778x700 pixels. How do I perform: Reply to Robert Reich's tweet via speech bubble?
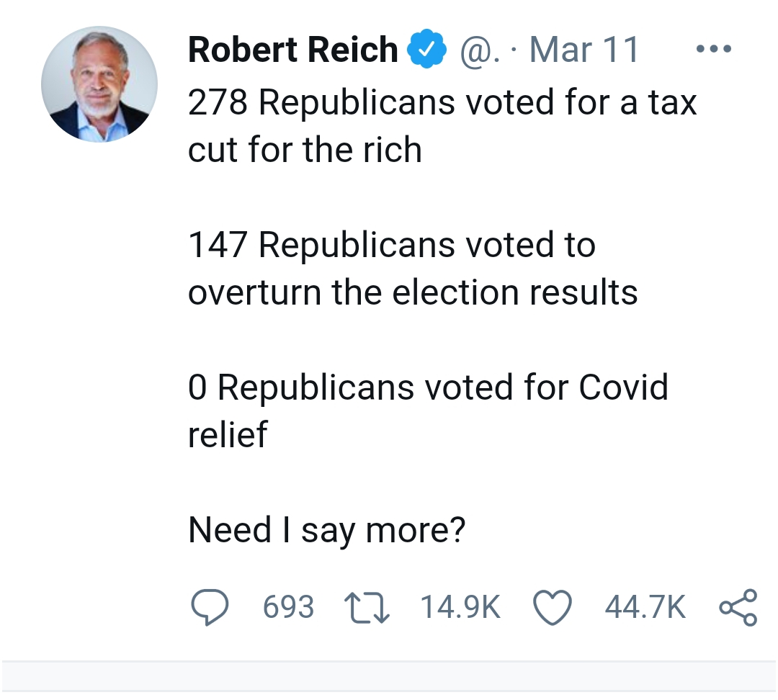pos(210,607)
